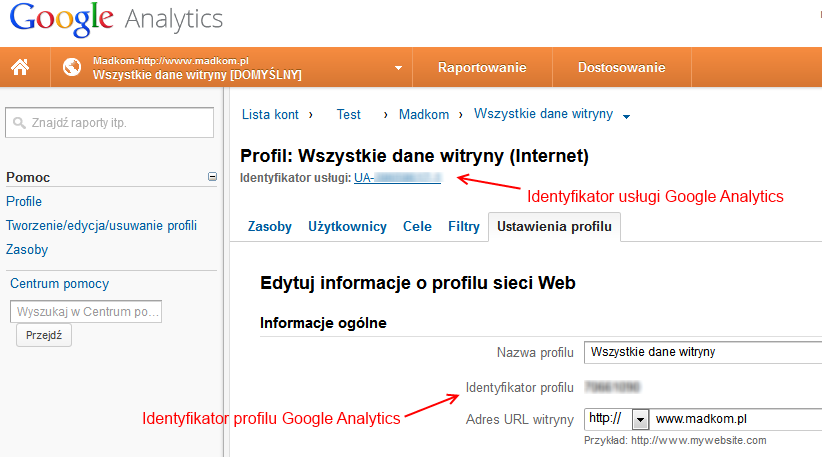Open the Raportowanie tab

[x=482, y=67]
